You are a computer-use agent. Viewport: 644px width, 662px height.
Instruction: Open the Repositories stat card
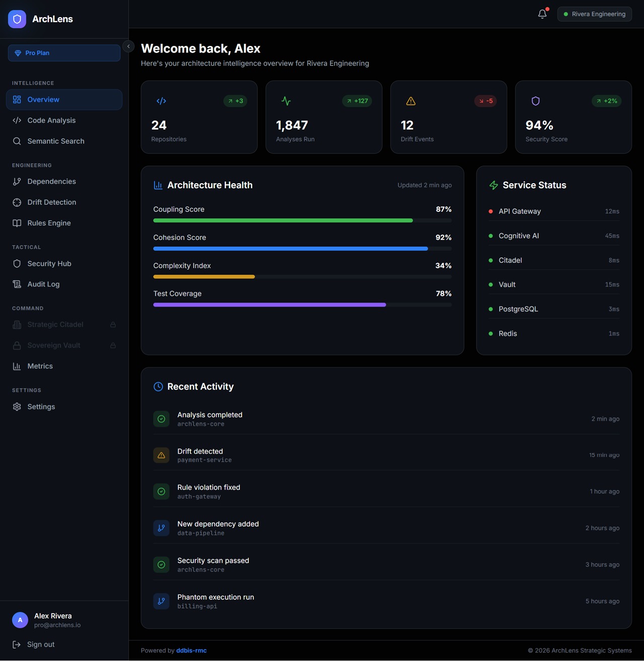click(x=199, y=117)
